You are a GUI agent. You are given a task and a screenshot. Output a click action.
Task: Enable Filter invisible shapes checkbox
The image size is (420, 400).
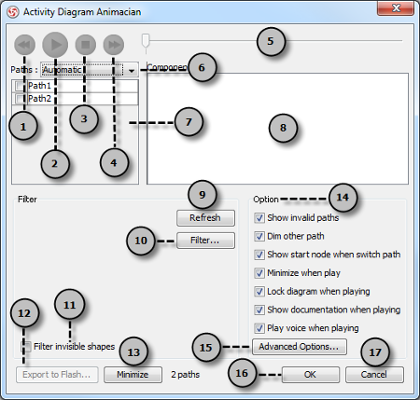(x=27, y=347)
